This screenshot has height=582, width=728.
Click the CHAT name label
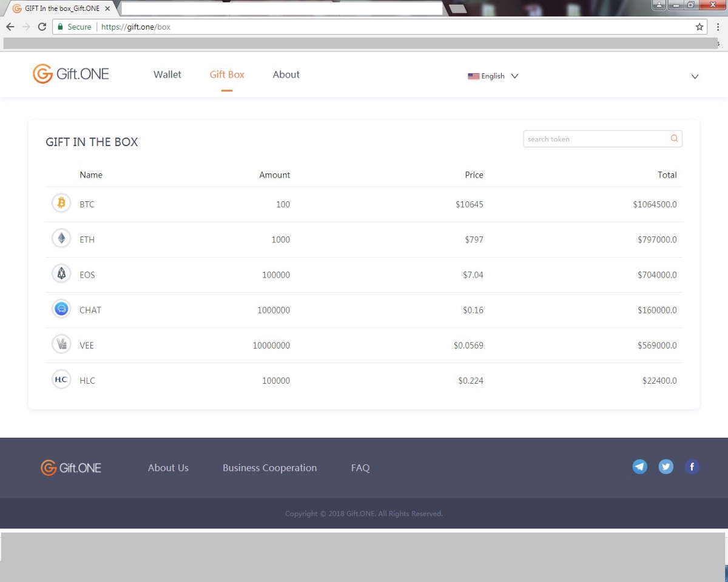pos(90,310)
